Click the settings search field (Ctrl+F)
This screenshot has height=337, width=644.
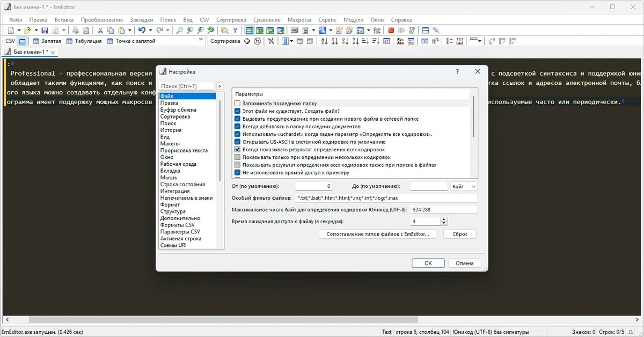click(187, 86)
